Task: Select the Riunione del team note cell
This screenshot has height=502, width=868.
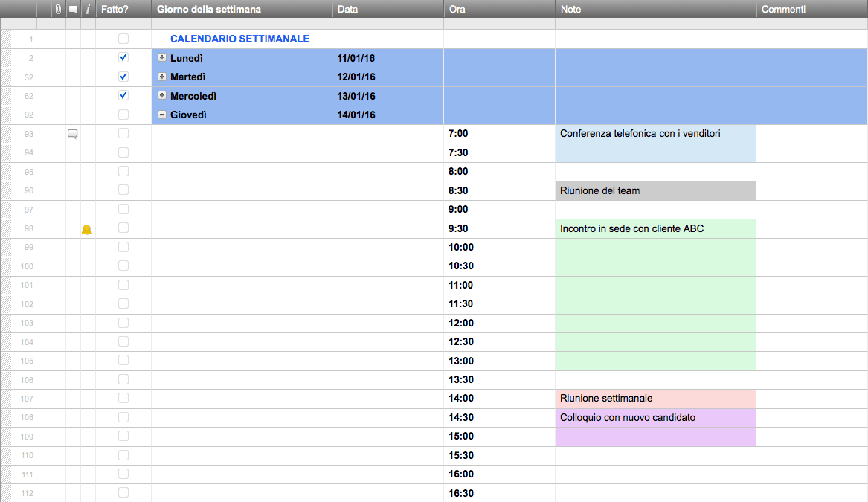Action: click(x=655, y=190)
